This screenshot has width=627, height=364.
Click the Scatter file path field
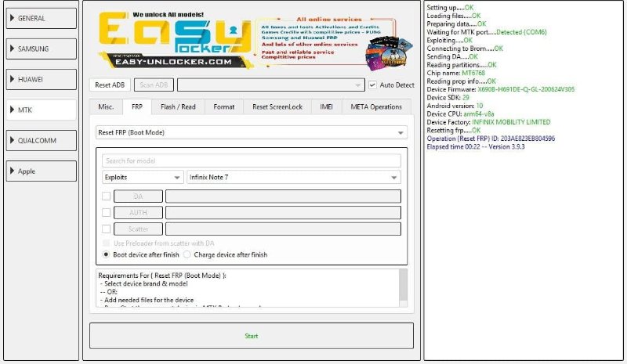283,229
